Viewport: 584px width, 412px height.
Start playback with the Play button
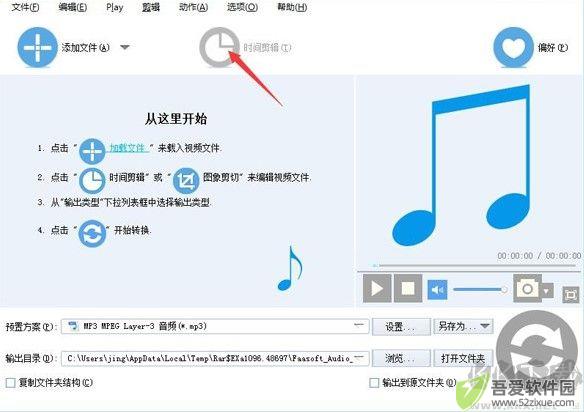pos(377,288)
